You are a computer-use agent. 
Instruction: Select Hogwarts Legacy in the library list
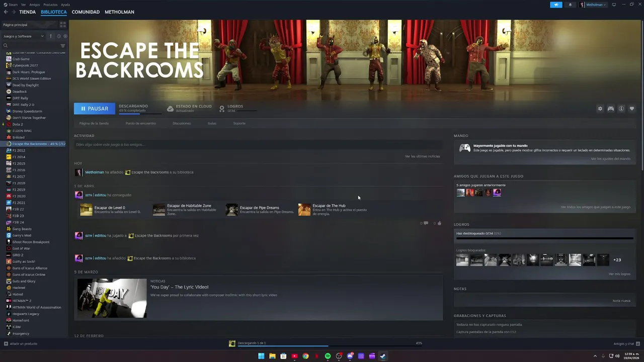(x=25, y=314)
